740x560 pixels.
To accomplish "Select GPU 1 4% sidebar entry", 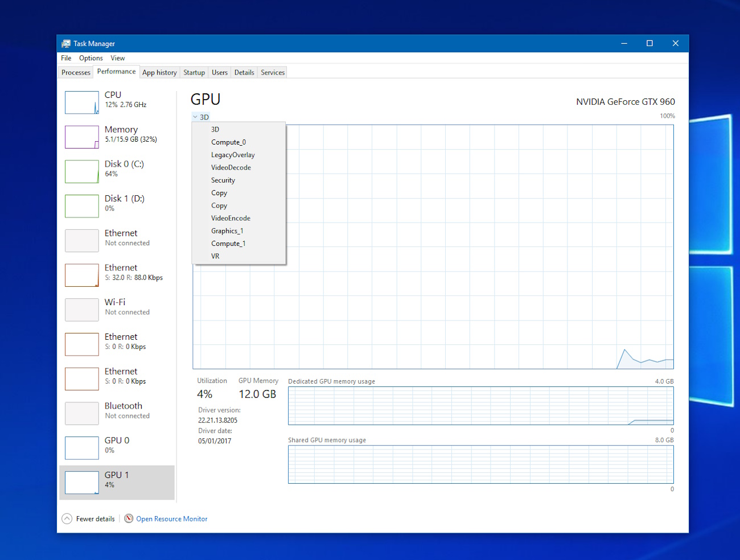I will coord(117,483).
